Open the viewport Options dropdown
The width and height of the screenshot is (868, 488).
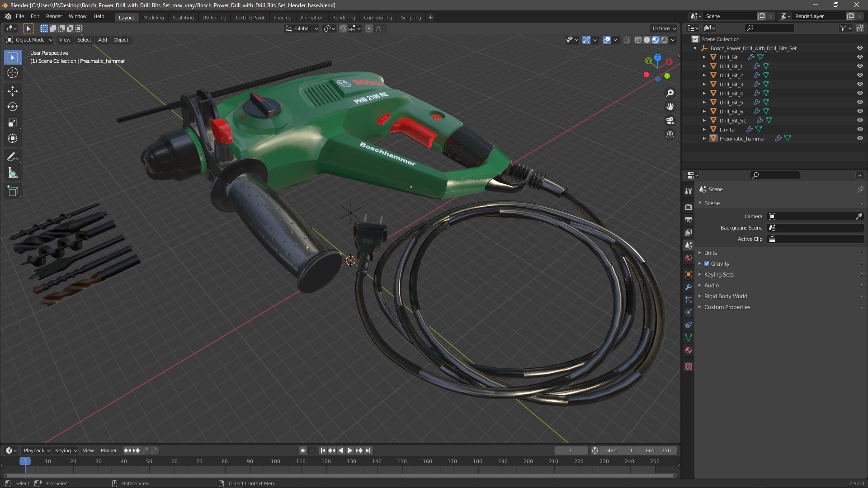(x=664, y=28)
